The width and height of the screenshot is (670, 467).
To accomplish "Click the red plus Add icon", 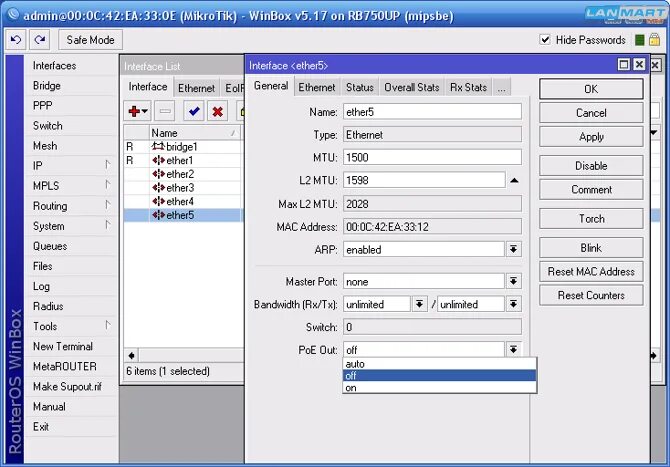I will tap(134, 112).
